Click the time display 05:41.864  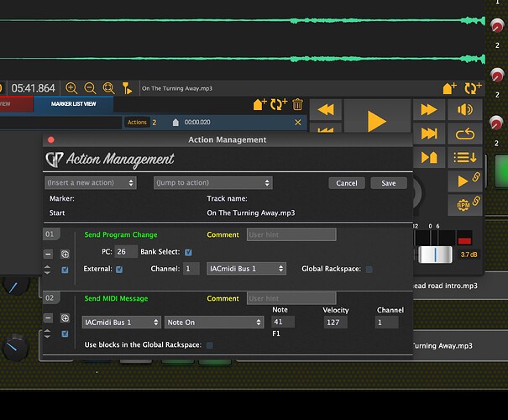coord(33,88)
